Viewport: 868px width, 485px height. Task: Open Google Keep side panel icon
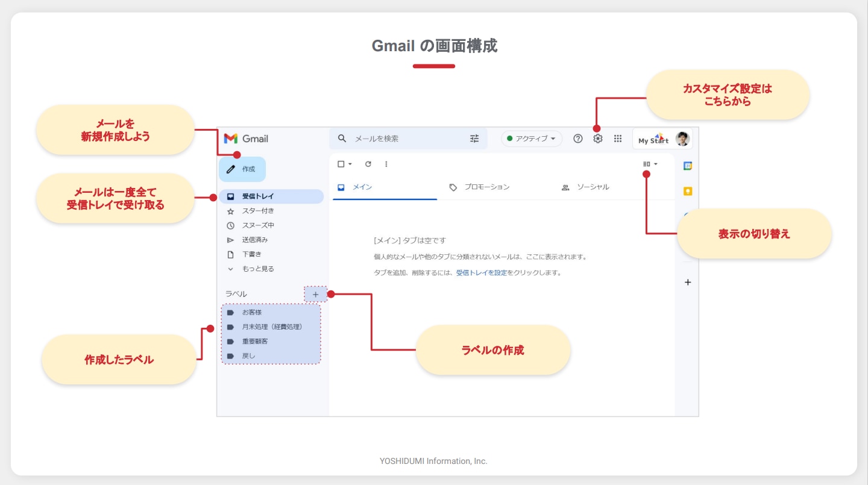click(688, 192)
